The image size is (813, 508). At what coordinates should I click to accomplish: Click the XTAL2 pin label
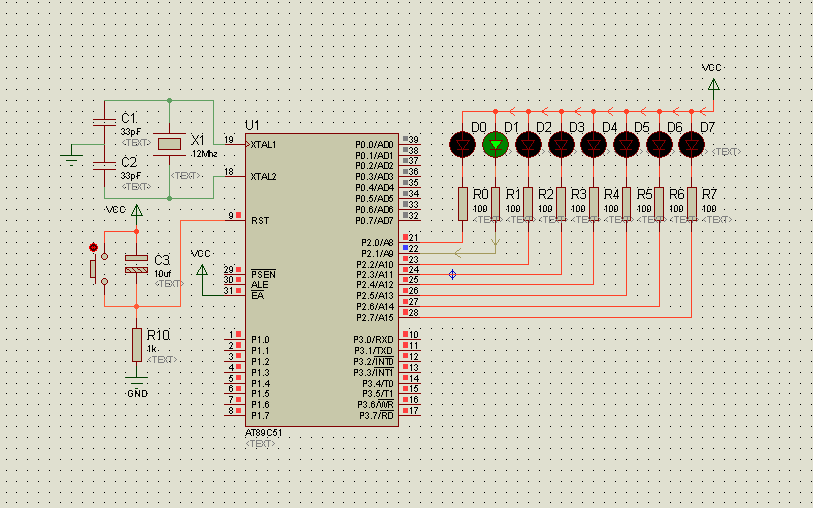[x=263, y=177]
